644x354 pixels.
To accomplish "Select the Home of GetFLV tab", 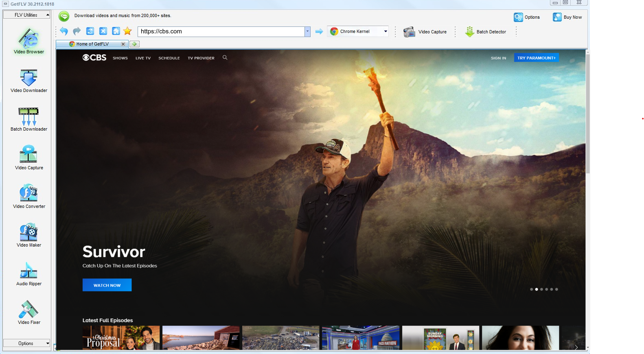I will click(92, 44).
